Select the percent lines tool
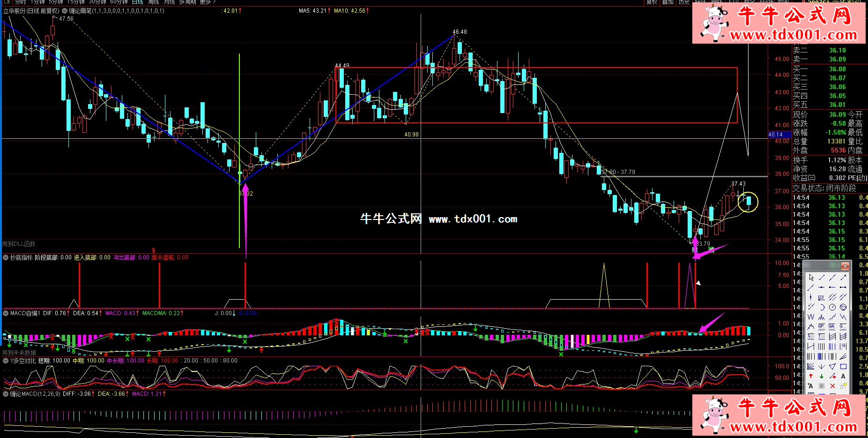Image resolution: width=868 pixels, height=438 pixels. click(811, 336)
